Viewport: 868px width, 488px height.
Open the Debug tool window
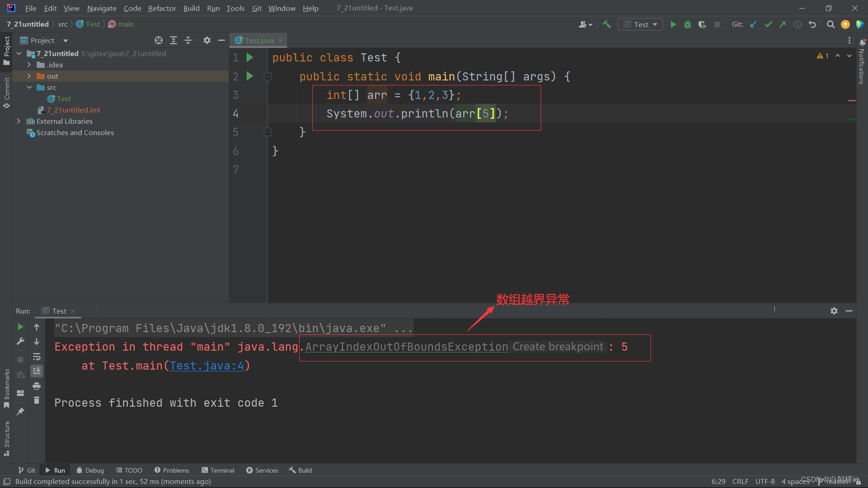[90, 470]
